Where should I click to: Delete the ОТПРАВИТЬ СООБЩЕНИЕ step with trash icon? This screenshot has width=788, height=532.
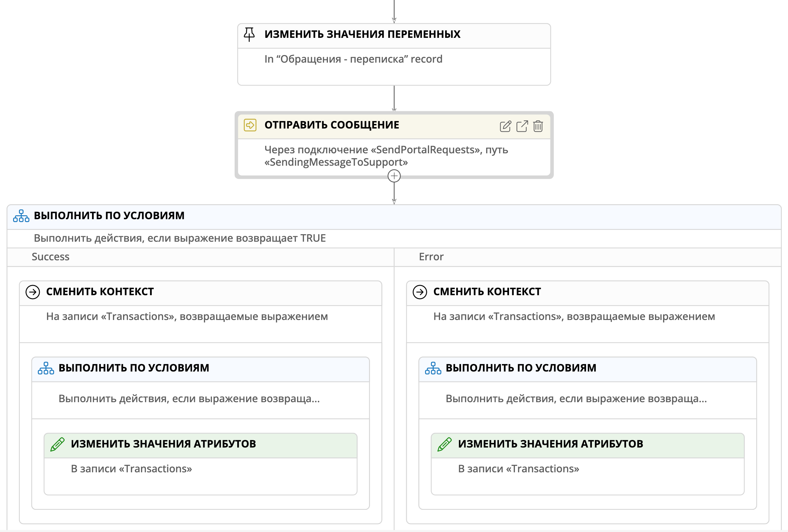538,126
